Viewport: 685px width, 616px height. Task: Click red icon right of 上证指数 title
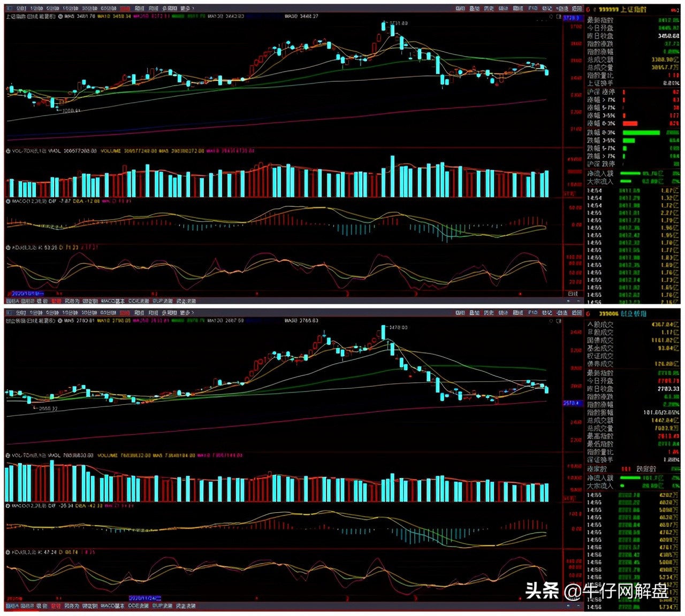(x=674, y=10)
